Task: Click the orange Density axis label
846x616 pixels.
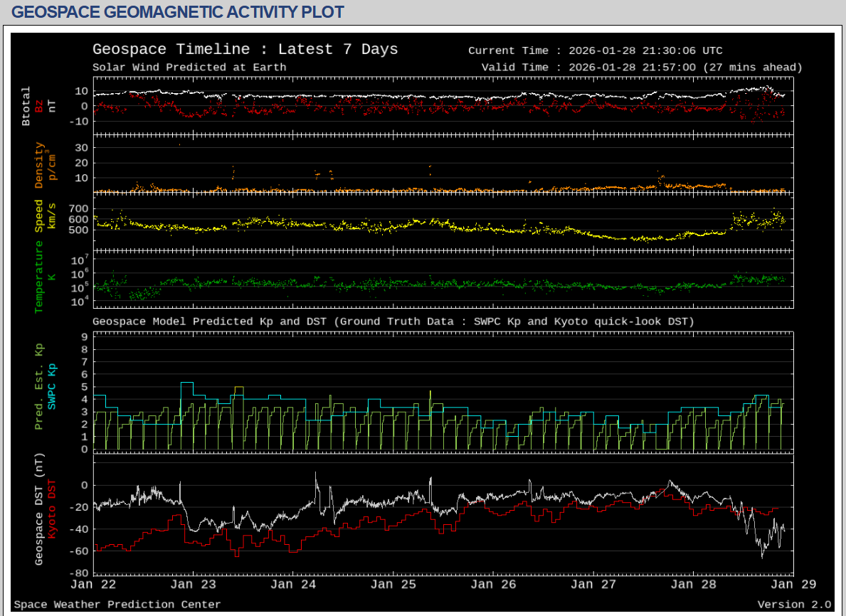Action: pyautogui.click(x=39, y=166)
